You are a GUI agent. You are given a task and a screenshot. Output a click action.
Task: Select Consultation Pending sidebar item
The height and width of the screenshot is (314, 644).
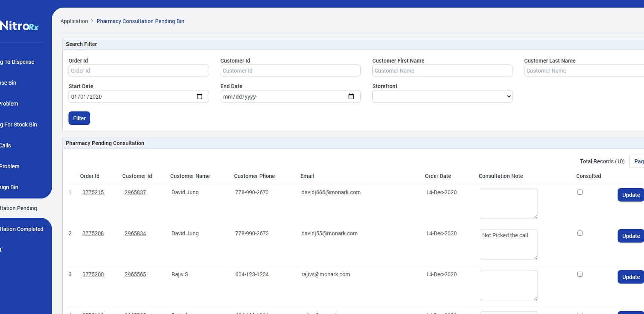pyautogui.click(x=18, y=208)
